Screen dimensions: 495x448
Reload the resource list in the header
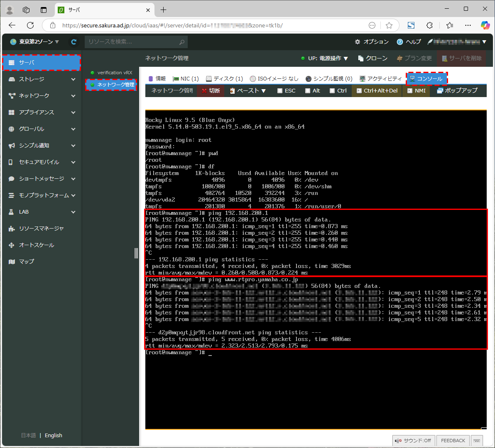point(74,42)
